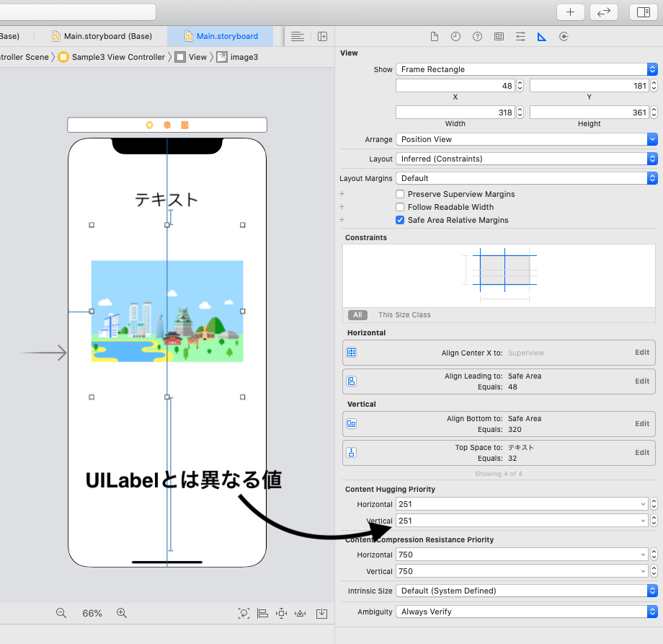Click the Update Frames button
Image resolution: width=663 pixels, height=644 pixels.
pos(244,614)
